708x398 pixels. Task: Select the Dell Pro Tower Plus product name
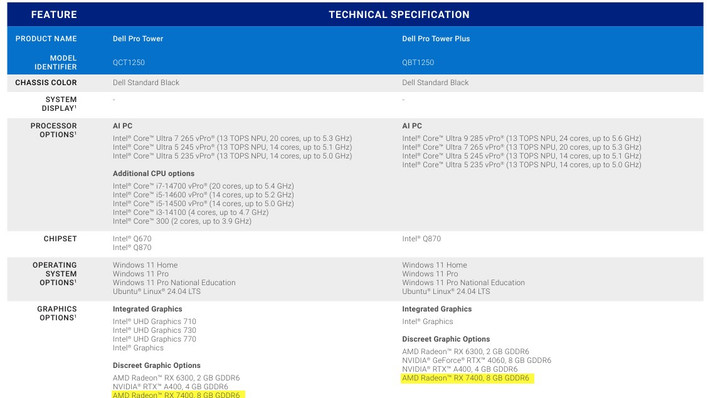(x=436, y=39)
